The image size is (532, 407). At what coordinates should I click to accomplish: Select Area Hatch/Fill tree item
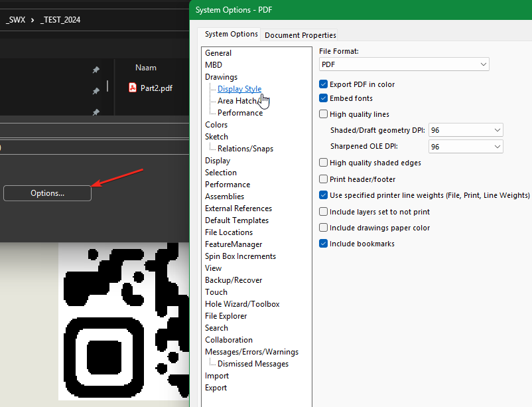click(x=237, y=101)
